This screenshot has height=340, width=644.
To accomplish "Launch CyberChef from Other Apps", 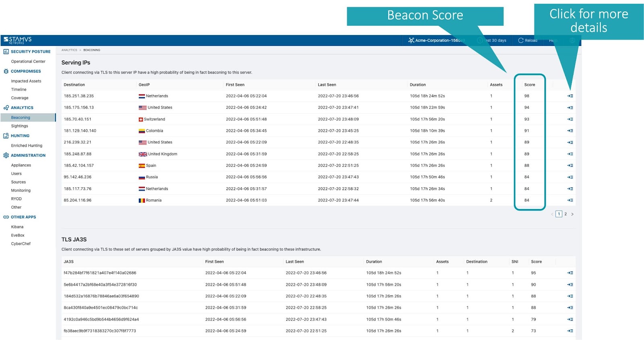I will coord(21,244).
